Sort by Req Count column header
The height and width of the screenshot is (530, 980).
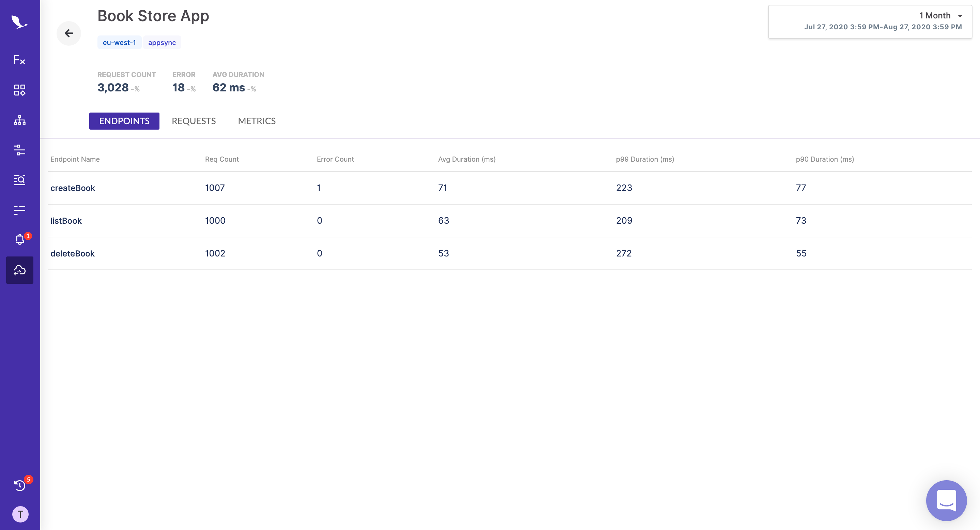pyautogui.click(x=222, y=159)
